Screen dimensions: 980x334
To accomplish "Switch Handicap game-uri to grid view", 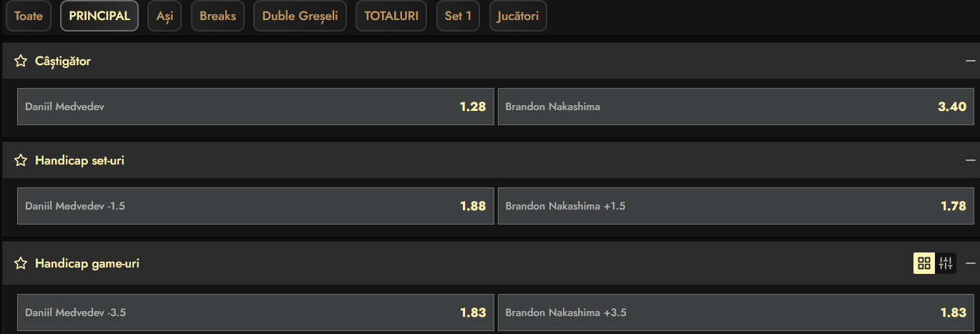I will coord(923,263).
